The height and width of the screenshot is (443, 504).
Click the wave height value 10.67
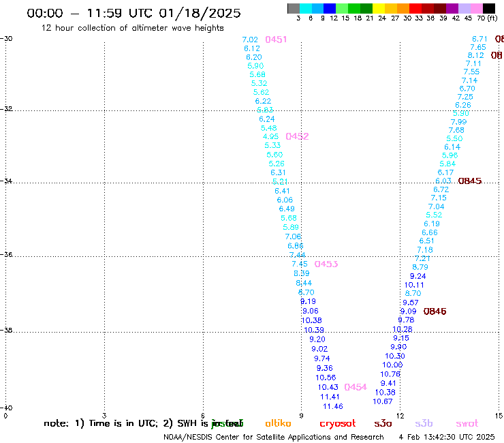pos(383,401)
